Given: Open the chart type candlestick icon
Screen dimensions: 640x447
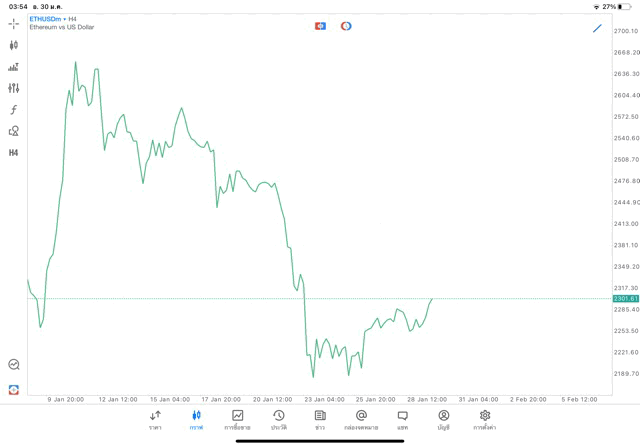Looking at the screenshot, I should [14, 45].
